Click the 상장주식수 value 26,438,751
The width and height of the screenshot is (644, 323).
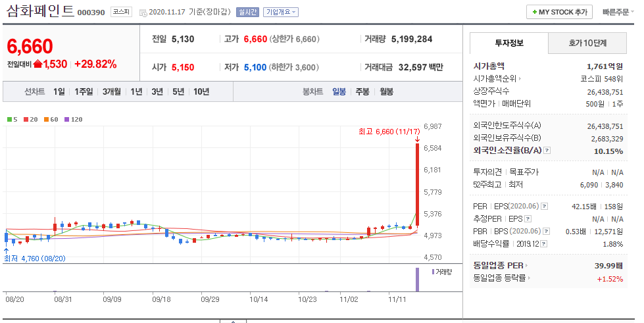pos(605,91)
